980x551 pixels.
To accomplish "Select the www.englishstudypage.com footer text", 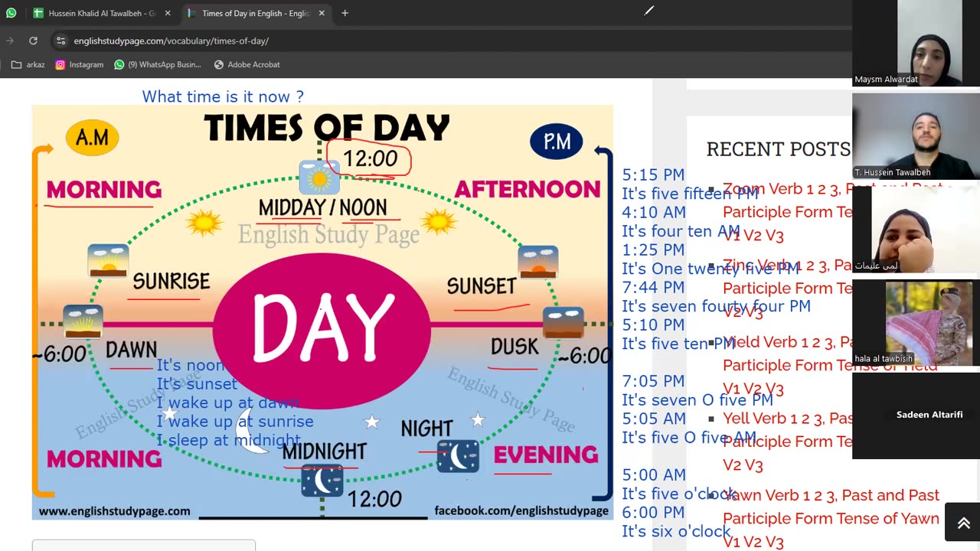I will click(x=114, y=511).
